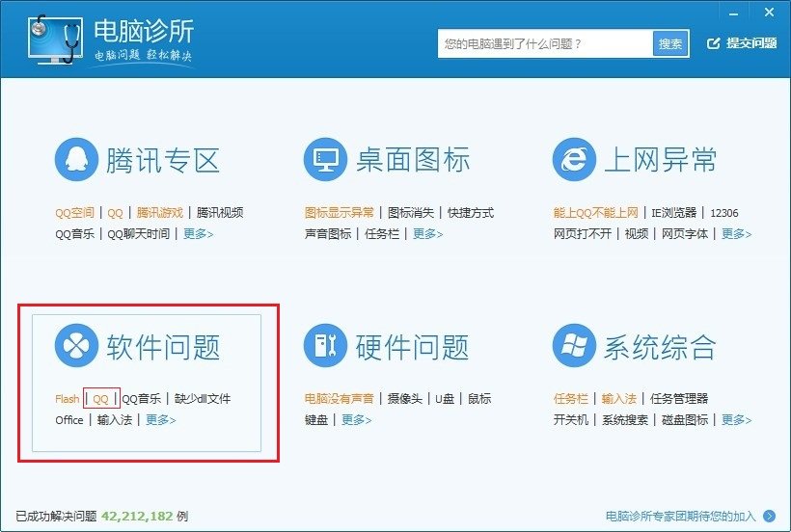Open the 硬件问题 tools icon

pyautogui.click(x=325, y=346)
